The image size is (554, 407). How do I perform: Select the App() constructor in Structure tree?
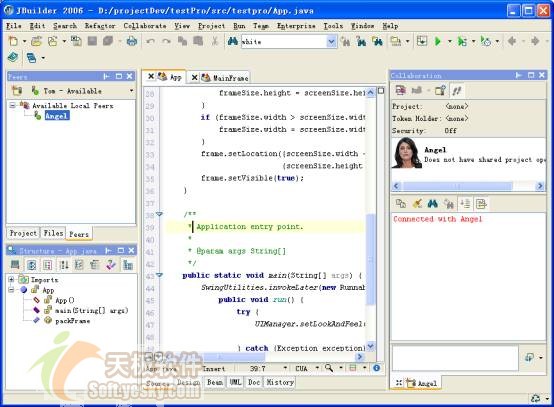[65, 300]
